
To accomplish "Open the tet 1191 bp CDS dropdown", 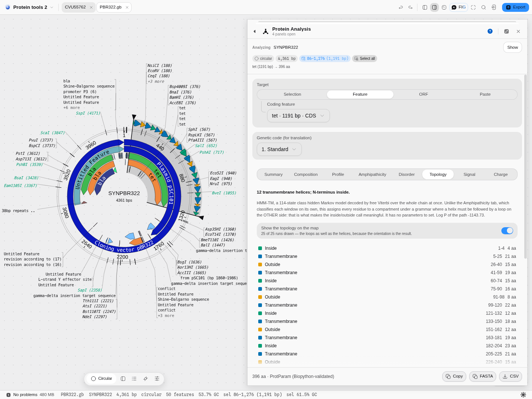I will 299,116.
